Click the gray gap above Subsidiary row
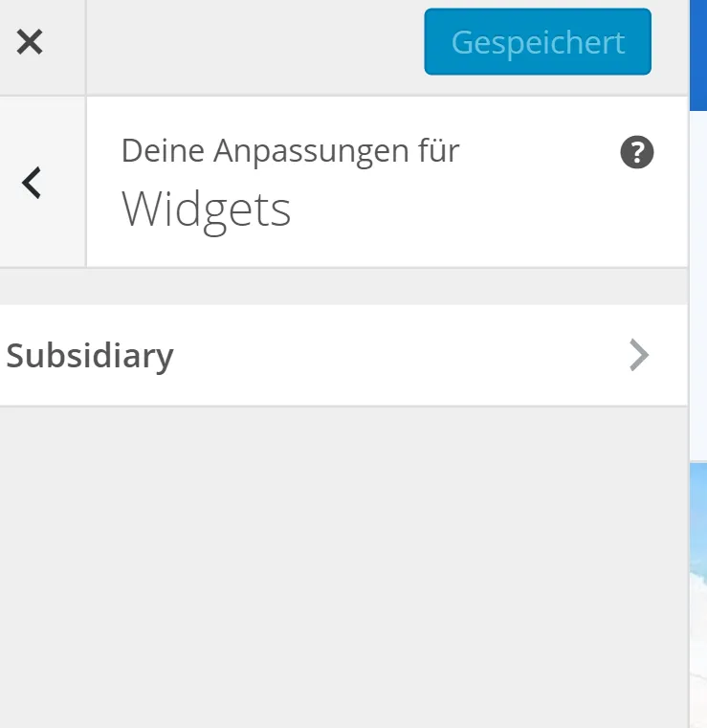The height and width of the screenshot is (728, 707). pos(343,286)
